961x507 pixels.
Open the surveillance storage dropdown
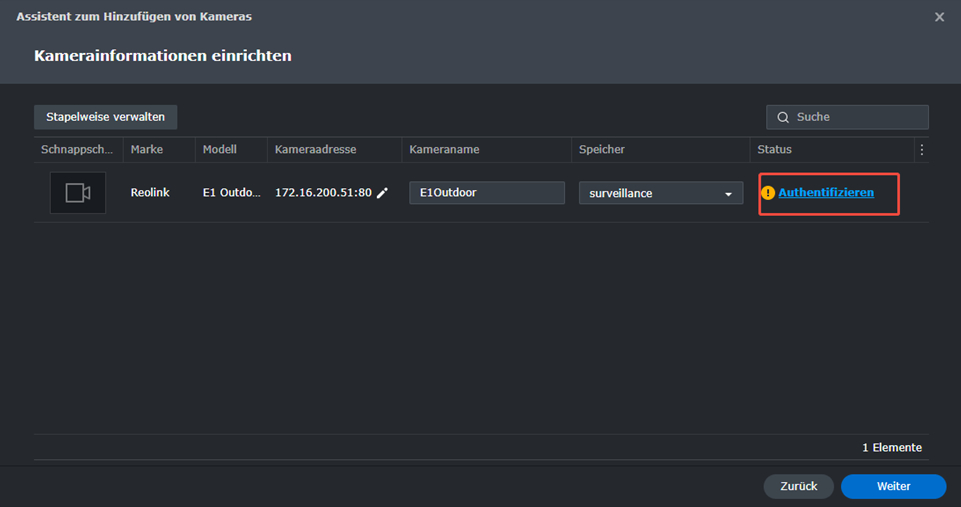pyautogui.click(x=661, y=193)
